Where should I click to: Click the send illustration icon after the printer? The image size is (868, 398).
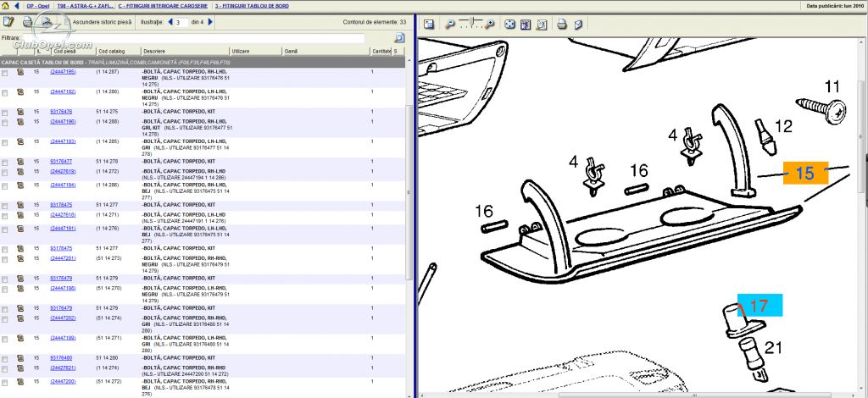(578, 25)
